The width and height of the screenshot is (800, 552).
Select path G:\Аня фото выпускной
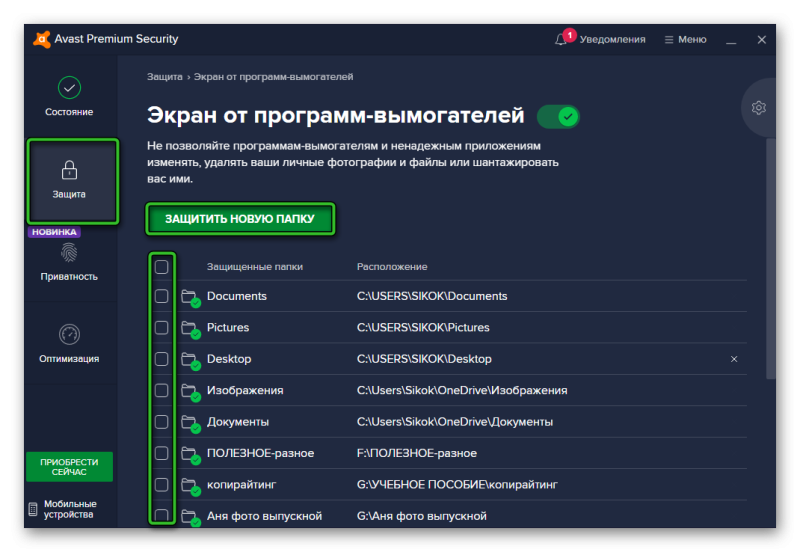(x=421, y=516)
